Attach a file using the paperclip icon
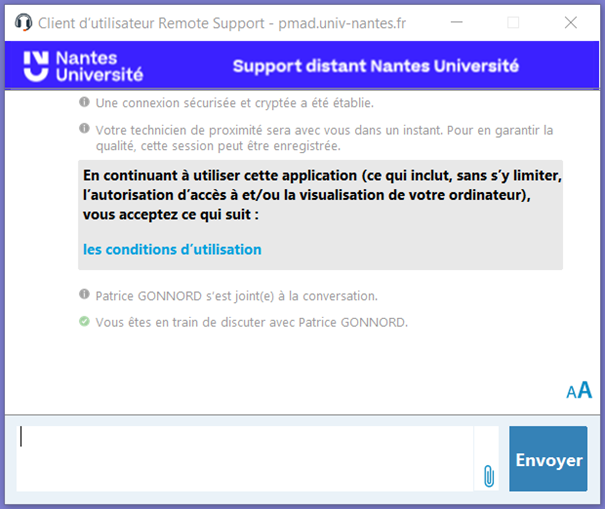The width and height of the screenshot is (605, 509). point(488,475)
